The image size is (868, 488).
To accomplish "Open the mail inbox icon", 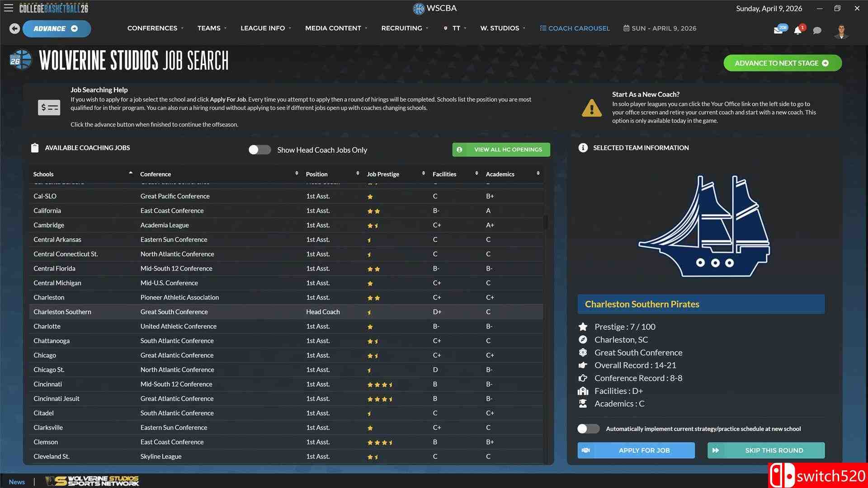I will click(778, 30).
